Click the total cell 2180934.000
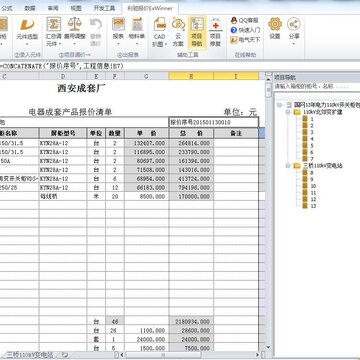The height and width of the screenshot is (360, 360). point(191,322)
